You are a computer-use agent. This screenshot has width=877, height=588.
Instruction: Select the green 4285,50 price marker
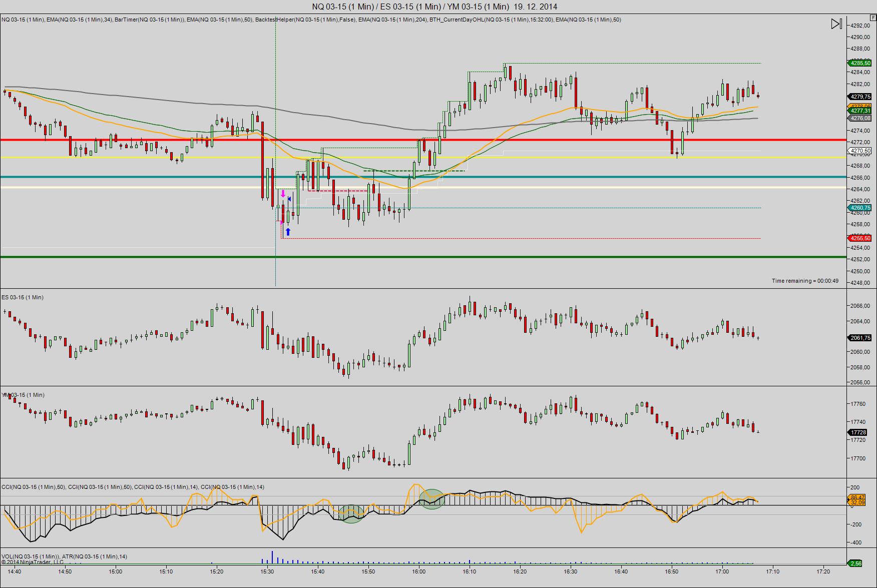pos(860,63)
